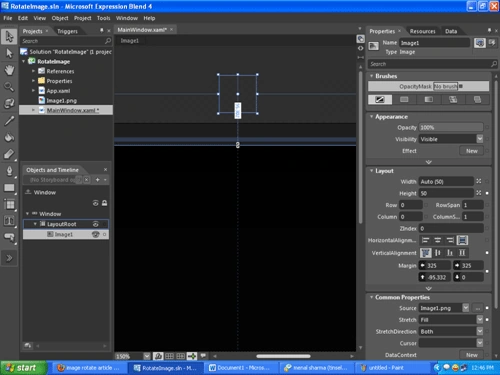The image size is (500, 375).
Task: Toggle snapping to gridlines
Action: point(180,356)
